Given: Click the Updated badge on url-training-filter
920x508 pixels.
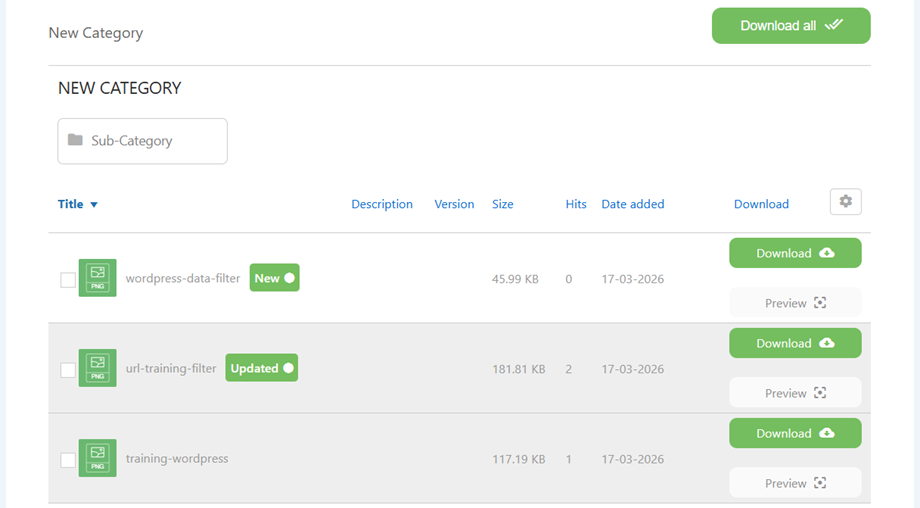Looking at the screenshot, I should point(261,368).
